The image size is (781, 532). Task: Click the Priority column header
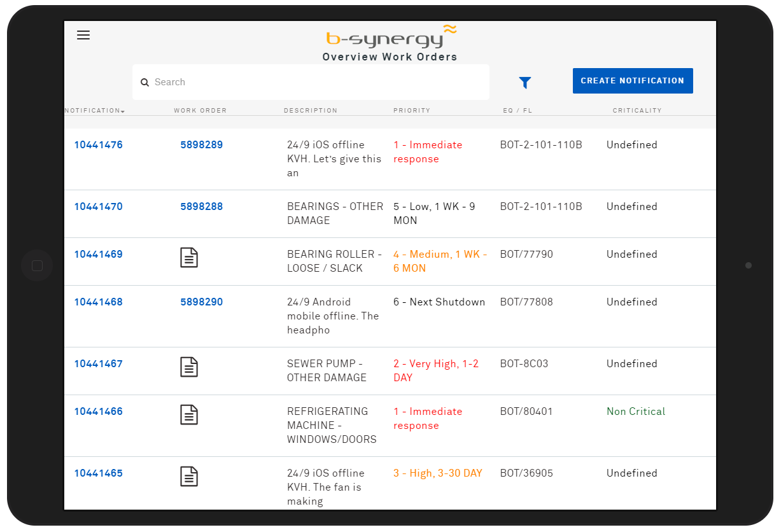412,111
